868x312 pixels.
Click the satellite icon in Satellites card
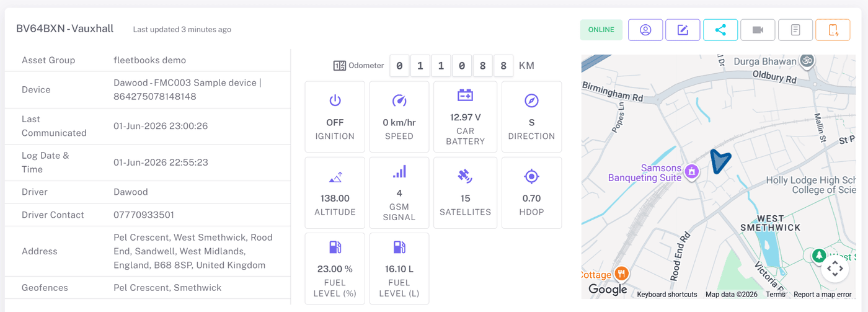tap(465, 177)
